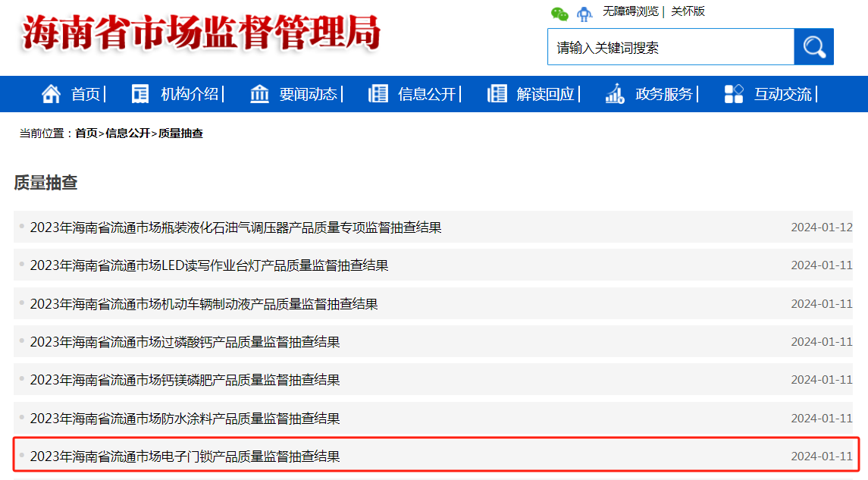Open the 互动交流 navigation menu
868x480 pixels.
782,94
